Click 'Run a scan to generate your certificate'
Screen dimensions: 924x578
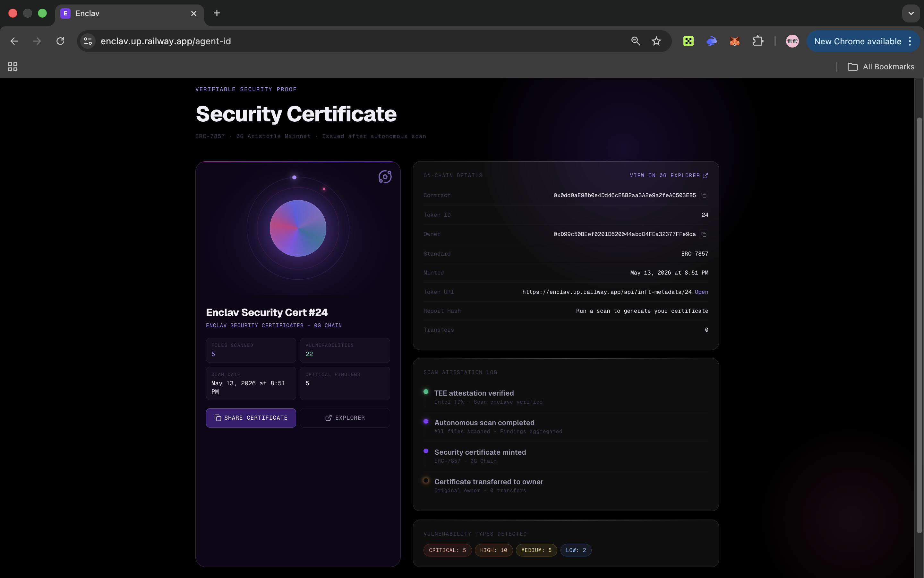[x=642, y=311]
